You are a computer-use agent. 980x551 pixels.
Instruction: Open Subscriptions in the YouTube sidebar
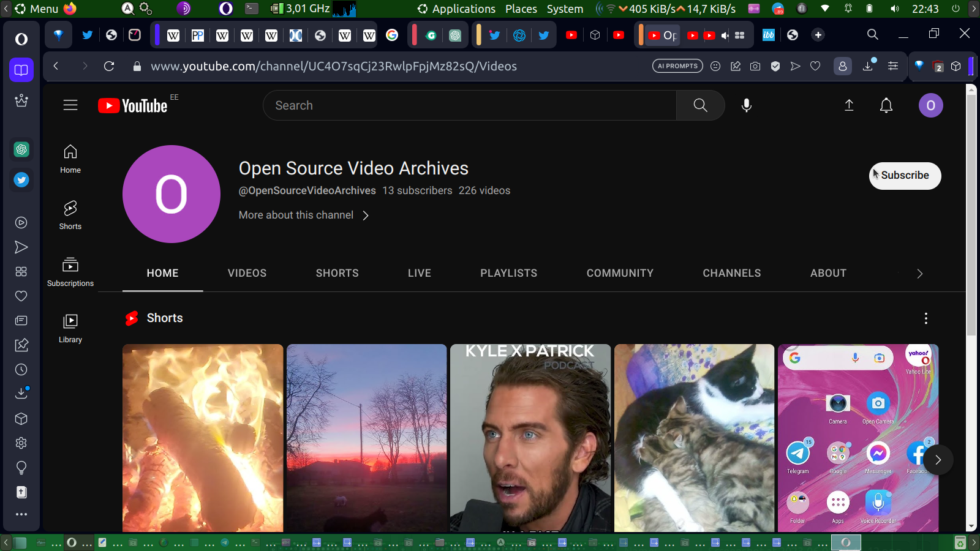coord(70,272)
